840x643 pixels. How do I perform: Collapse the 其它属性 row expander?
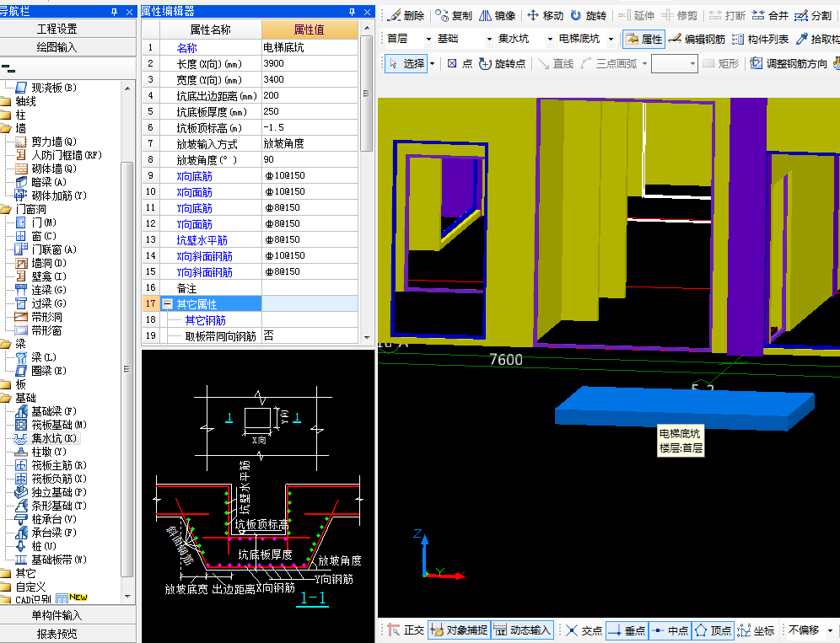click(167, 304)
